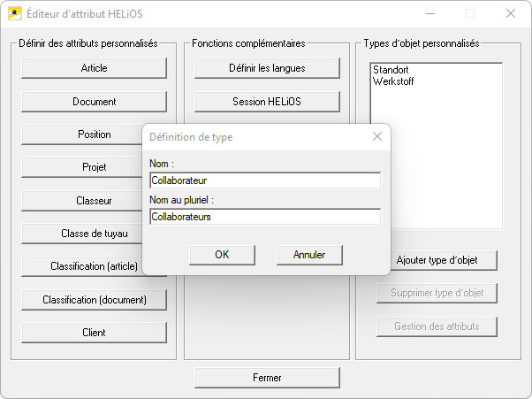Image resolution: width=532 pixels, height=399 pixels.
Task: Open the Client attribute button
Action: [94, 333]
